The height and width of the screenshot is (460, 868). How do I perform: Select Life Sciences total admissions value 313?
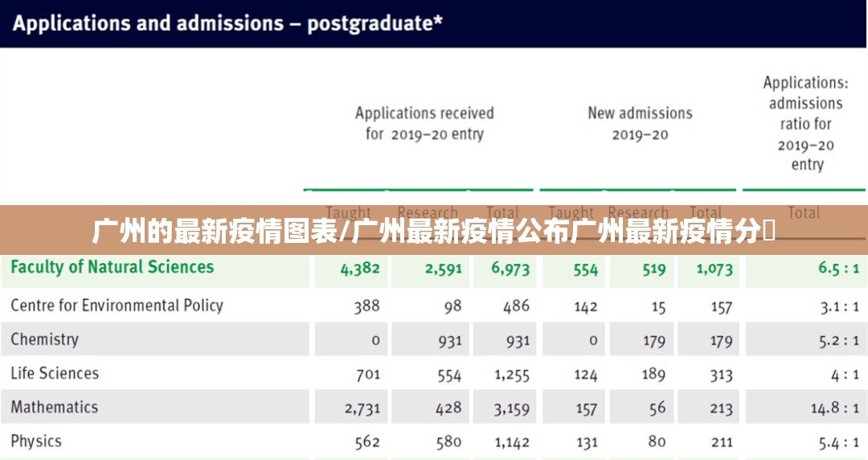[x=721, y=375]
